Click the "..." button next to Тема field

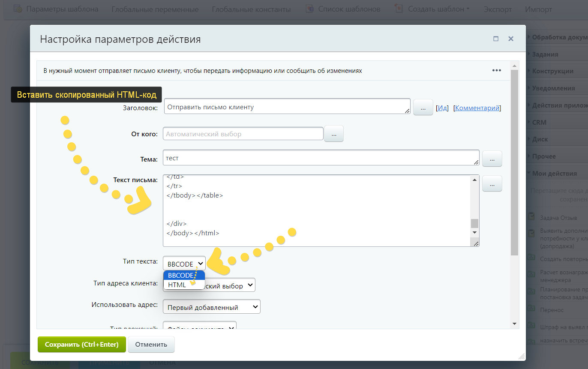coord(492,159)
